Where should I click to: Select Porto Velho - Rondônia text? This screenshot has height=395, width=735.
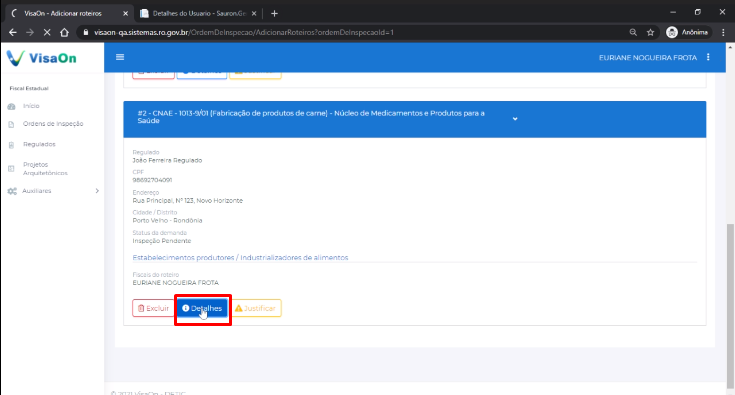pos(167,220)
